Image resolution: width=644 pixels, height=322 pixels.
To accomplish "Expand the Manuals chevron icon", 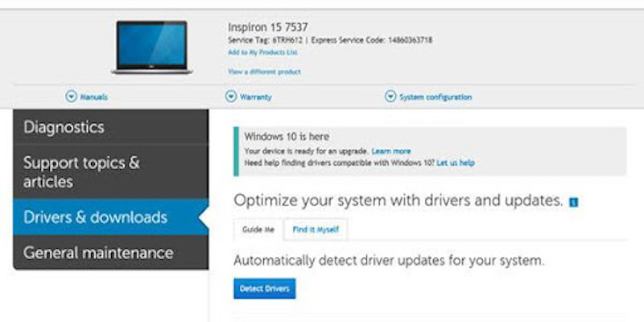I will tap(71, 97).
